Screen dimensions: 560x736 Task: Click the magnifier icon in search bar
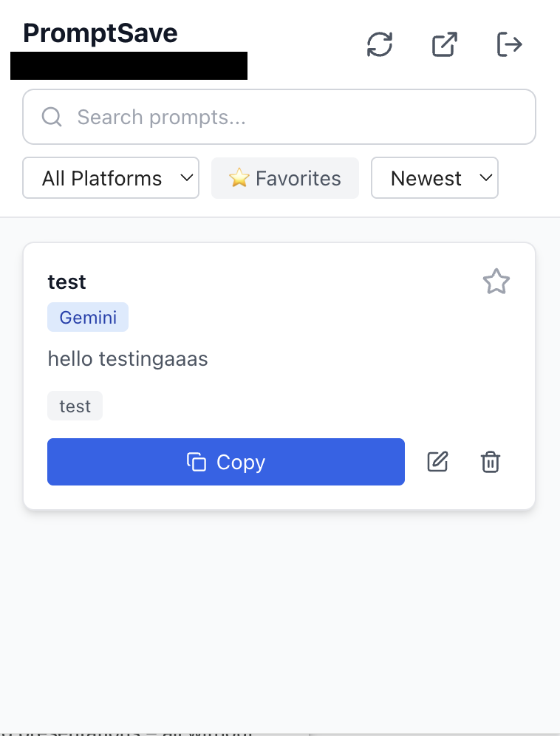tap(52, 117)
